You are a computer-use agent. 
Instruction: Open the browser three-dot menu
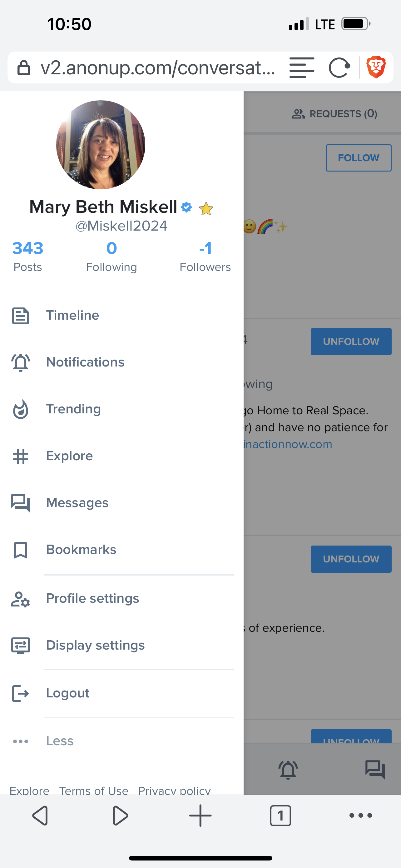click(x=361, y=816)
